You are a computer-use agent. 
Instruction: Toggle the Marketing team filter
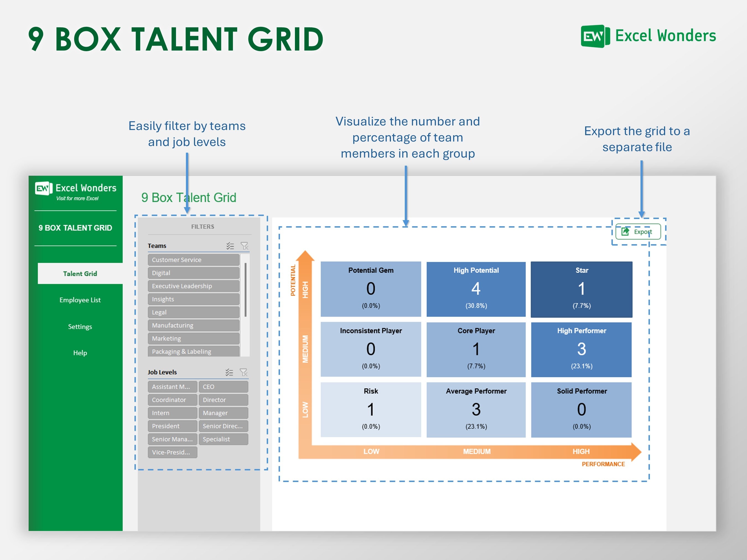click(x=193, y=338)
